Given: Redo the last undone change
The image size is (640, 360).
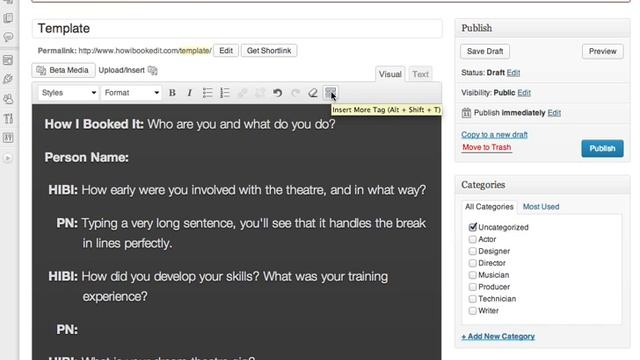Looking at the screenshot, I should [296, 93].
